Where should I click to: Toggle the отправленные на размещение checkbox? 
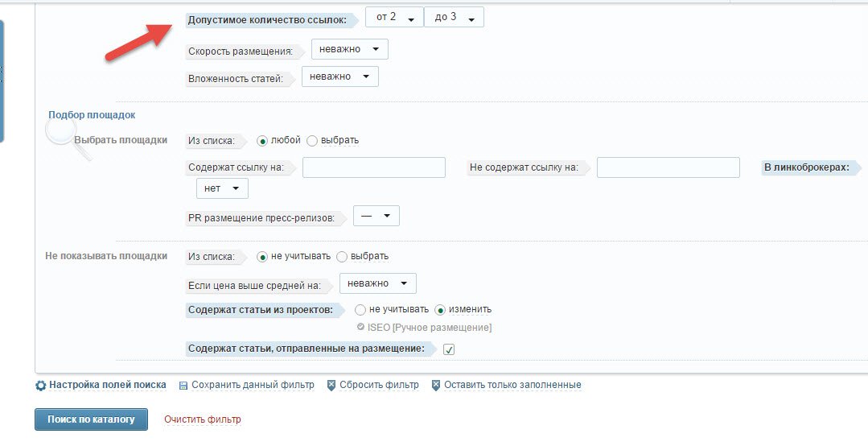[x=449, y=349]
